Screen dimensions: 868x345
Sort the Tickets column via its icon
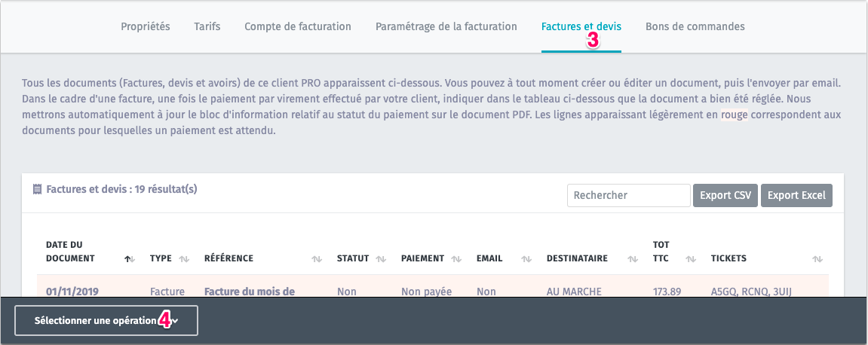[817, 258]
